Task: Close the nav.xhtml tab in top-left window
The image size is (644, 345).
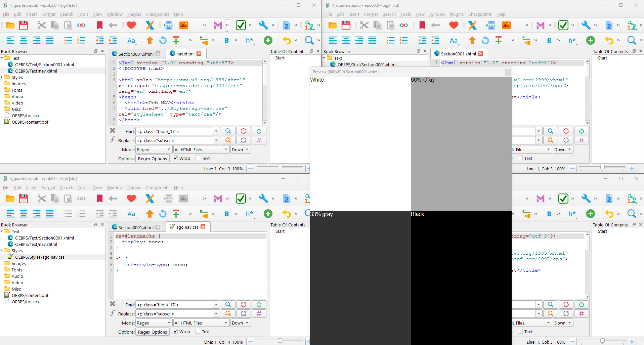Action: pos(199,53)
